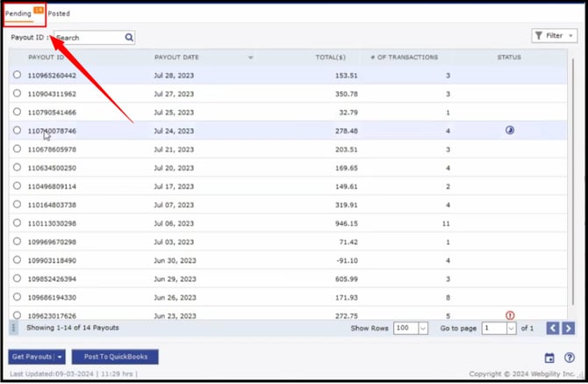Go to next page arrow
This screenshot has height=384, width=588.
coord(569,328)
